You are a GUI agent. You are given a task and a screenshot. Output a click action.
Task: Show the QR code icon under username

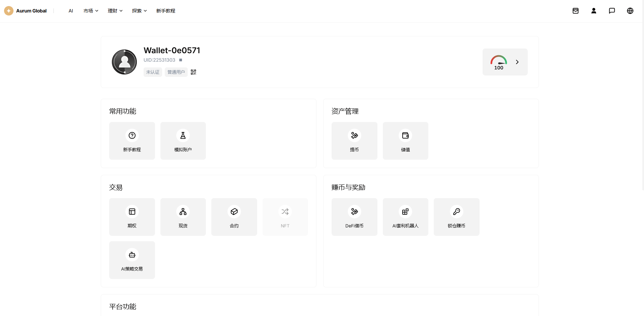coord(193,72)
